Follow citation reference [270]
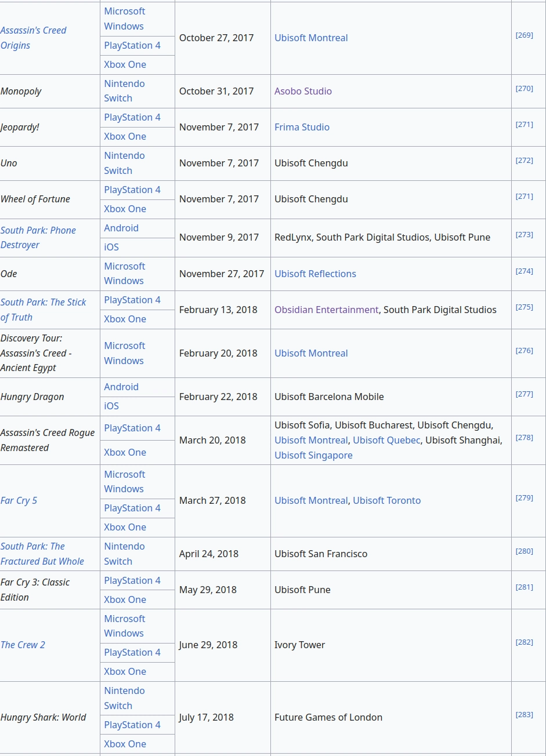The height and width of the screenshot is (756, 546). point(524,89)
